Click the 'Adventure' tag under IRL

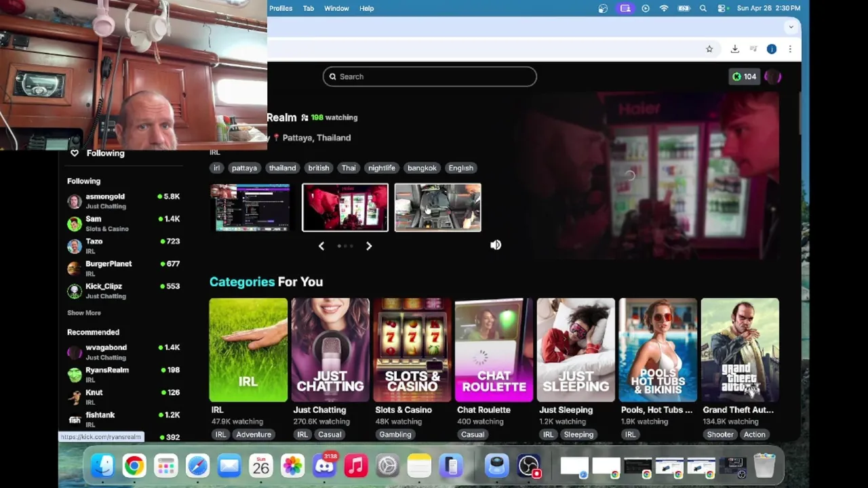pos(254,434)
